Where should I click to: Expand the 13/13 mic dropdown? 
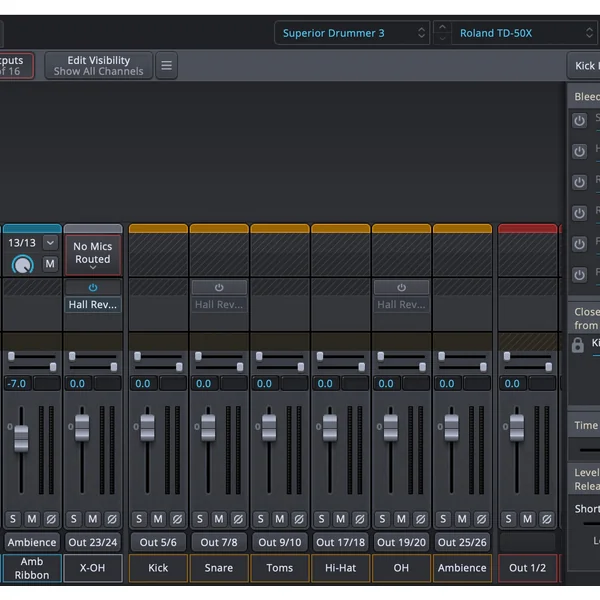(x=50, y=243)
